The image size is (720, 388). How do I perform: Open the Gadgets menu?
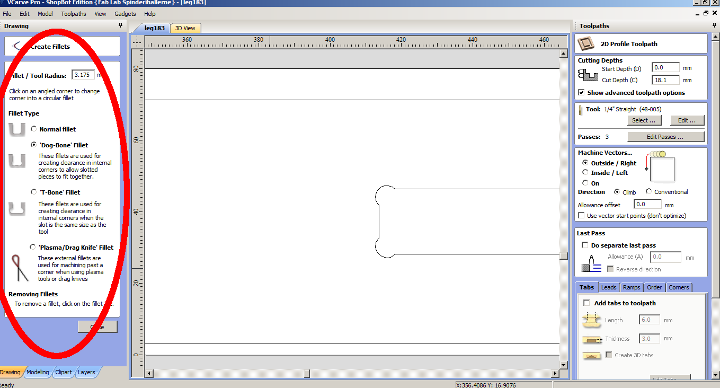coord(125,14)
